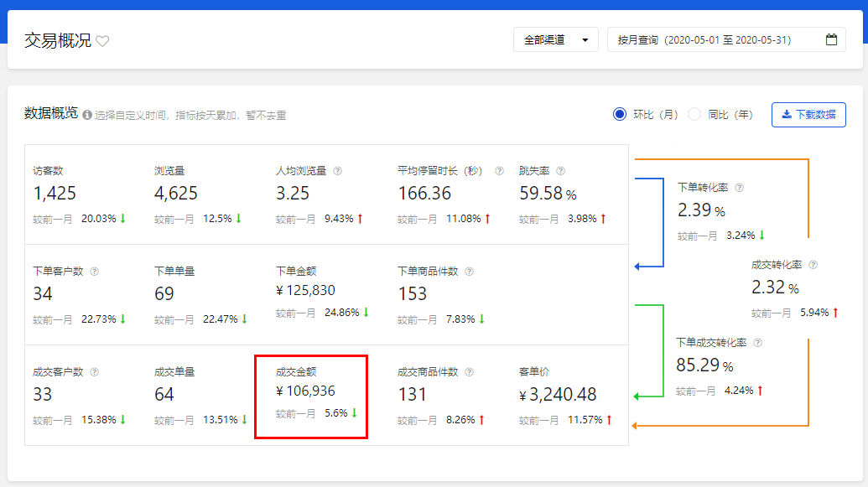Click help icon beside 成交转化率
Screen dimensions: 868x487
click(x=813, y=265)
